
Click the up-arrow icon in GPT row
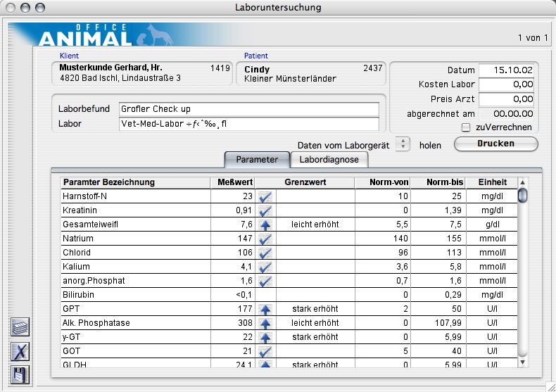[265, 309]
